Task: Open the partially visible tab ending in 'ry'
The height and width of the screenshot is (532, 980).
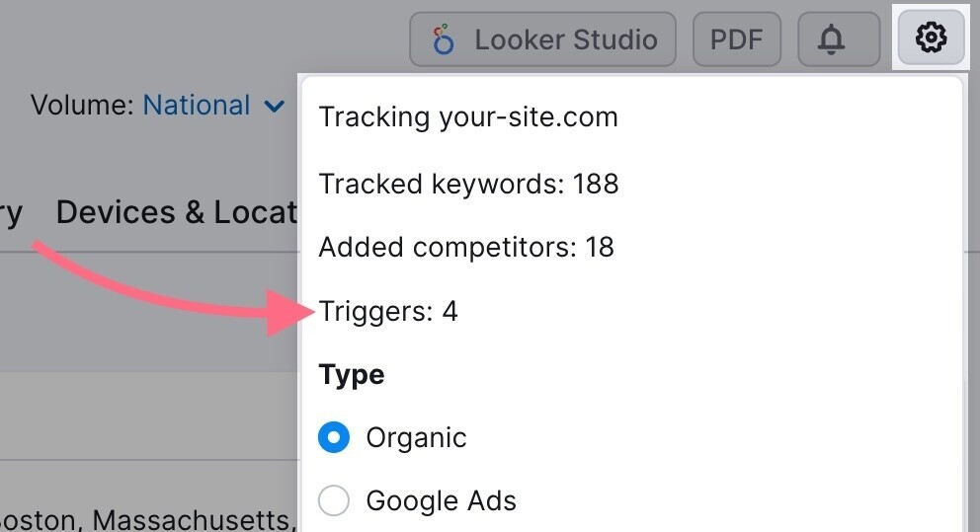Action: 10,212
